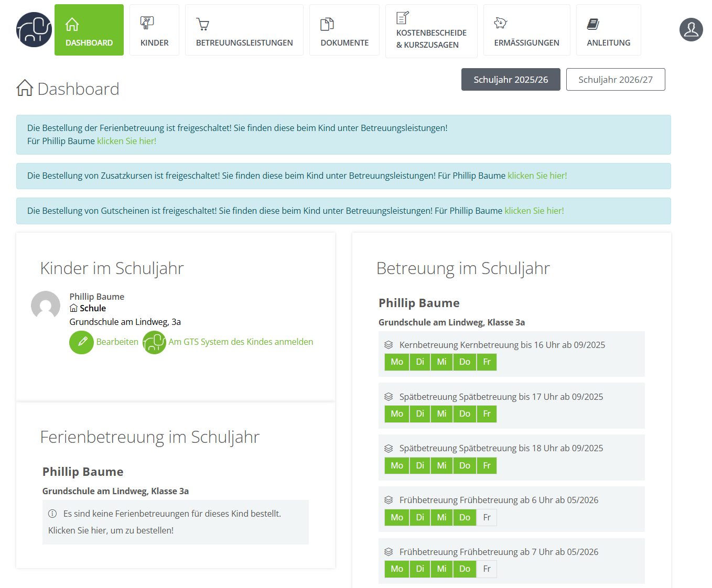
Task: Click green elephant GTS system icon
Action: (x=154, y=342)
